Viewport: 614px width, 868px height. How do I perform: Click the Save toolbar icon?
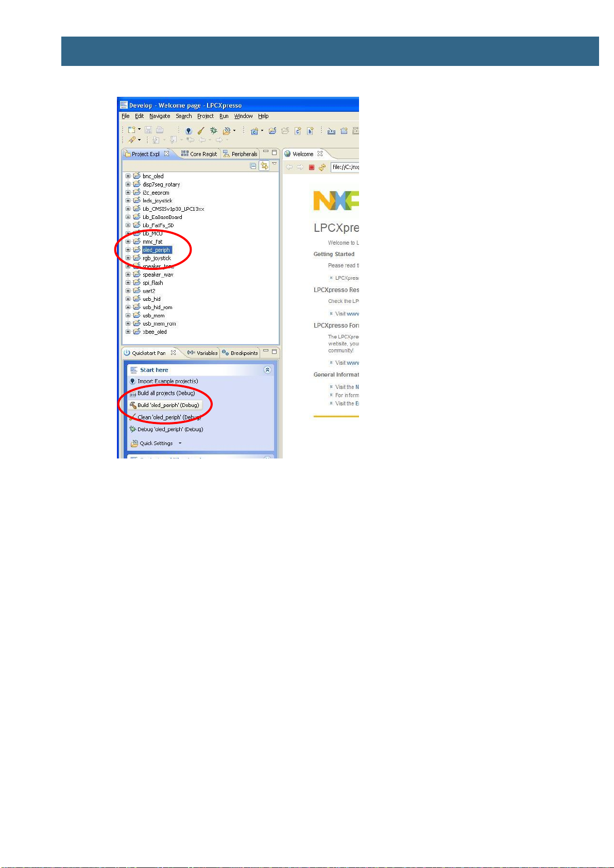pyautogui.click(x=148, y=130)
